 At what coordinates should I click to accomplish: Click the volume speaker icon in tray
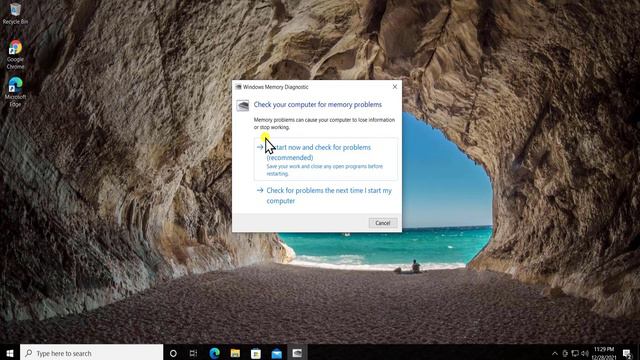pyautogui.click(x=584, y=353)
